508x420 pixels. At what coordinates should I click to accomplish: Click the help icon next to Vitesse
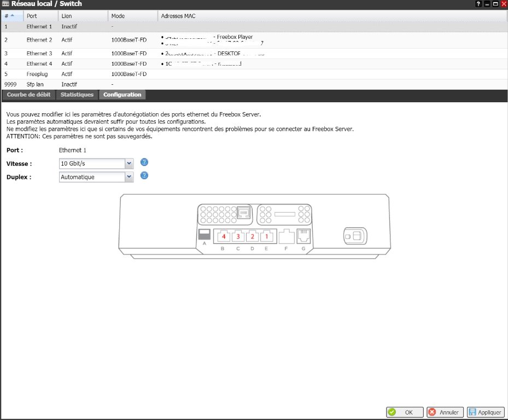[x=144, y=162]
